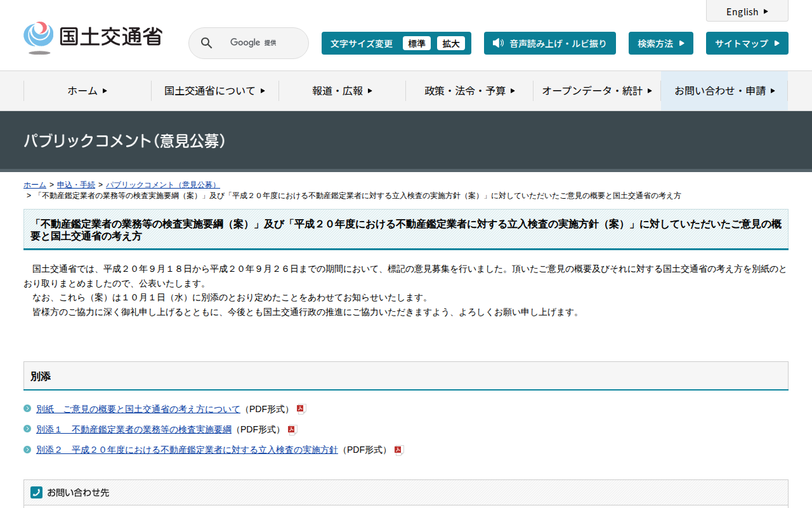Click the 別添 section heading
Screen dimensions: 812x508
click(41, 377)
